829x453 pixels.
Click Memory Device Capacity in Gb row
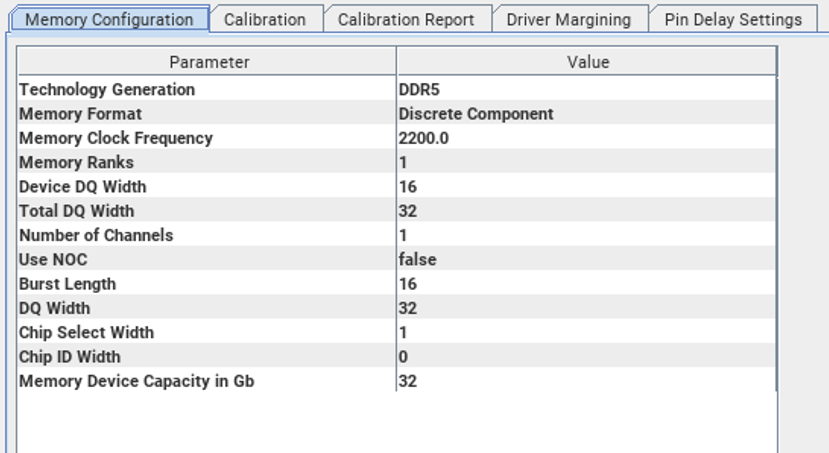(x=136, y=381)
